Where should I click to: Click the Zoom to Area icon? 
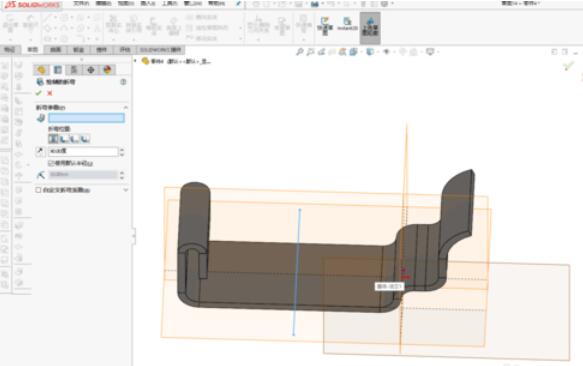pos(310,52)
